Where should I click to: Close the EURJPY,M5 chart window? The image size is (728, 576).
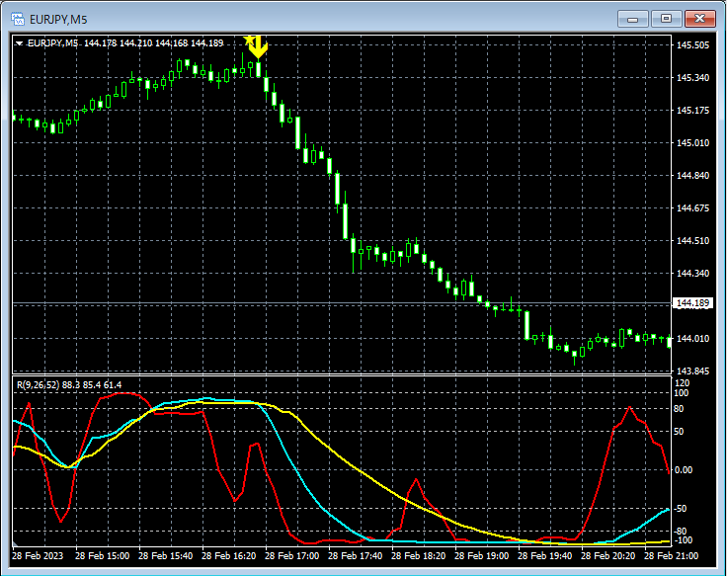point(699,18)
